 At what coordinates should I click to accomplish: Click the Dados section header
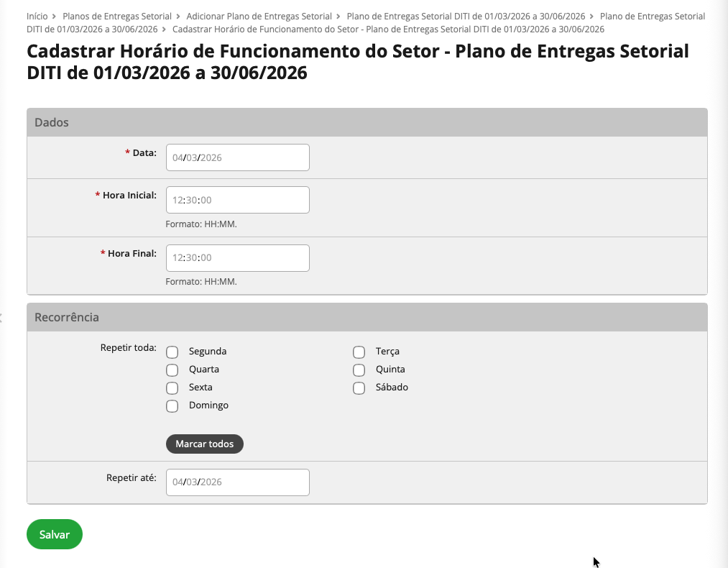(x=367, y=122)
